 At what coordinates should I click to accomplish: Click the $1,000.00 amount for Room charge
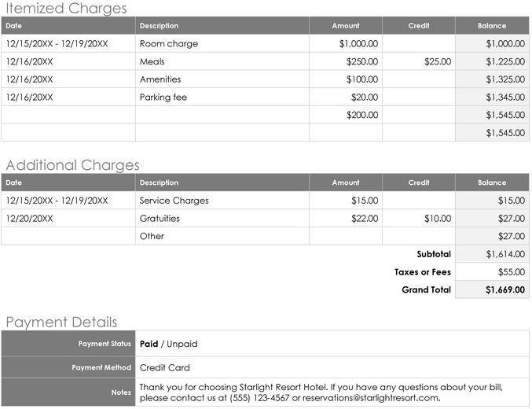(x=358, y=44)
